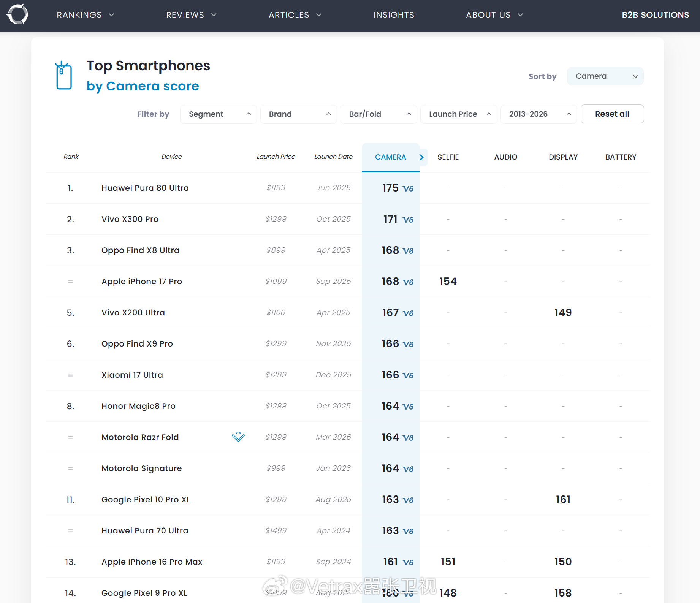Open Motorola Razr Fold device page
Screen dimensions: 700x603
(140, 437)
